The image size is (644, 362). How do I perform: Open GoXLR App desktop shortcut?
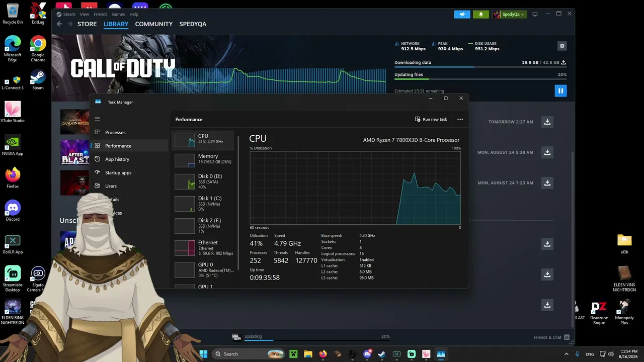(13, 244)
